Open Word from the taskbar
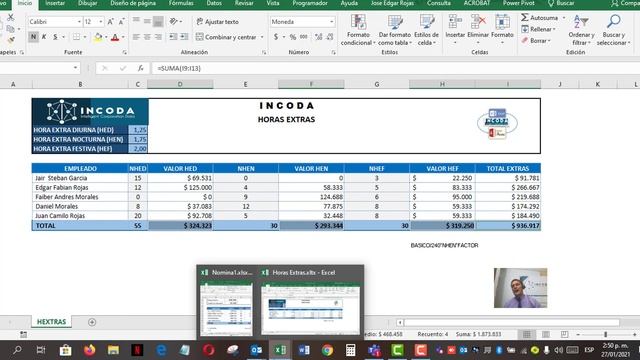 (304, 350)
